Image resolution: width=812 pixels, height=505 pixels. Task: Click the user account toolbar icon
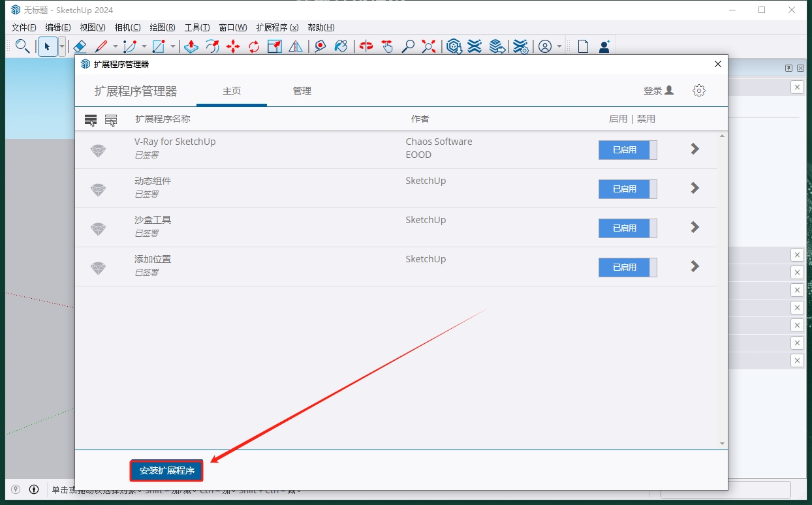click(545, 46)
